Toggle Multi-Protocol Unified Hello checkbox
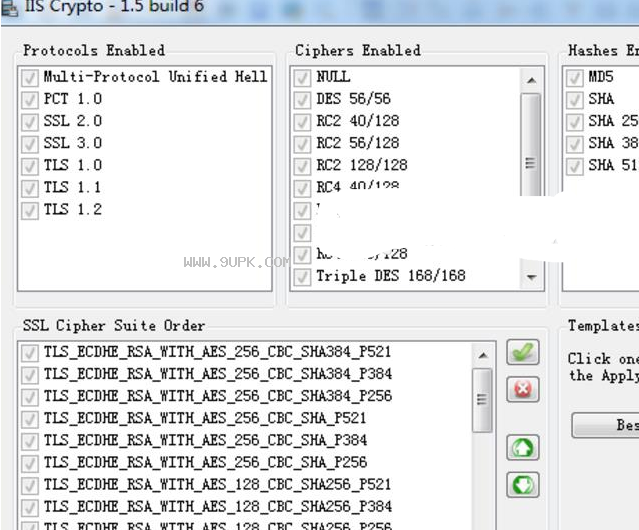 30,77
